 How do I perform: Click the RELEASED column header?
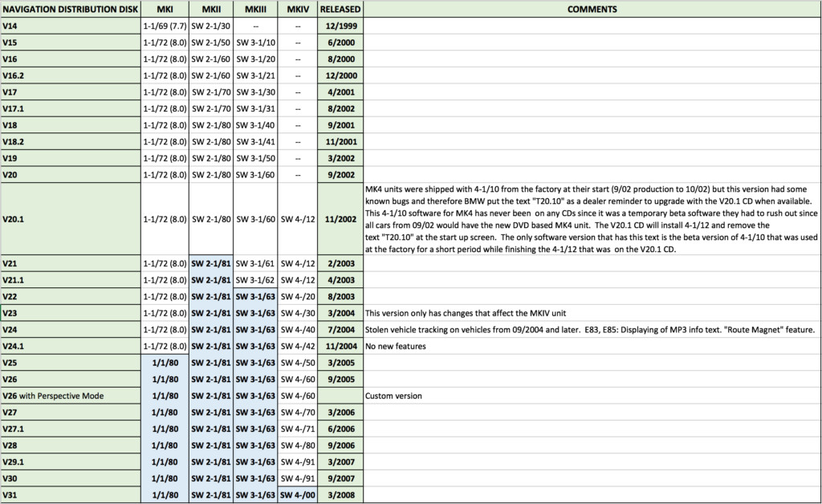340,9
